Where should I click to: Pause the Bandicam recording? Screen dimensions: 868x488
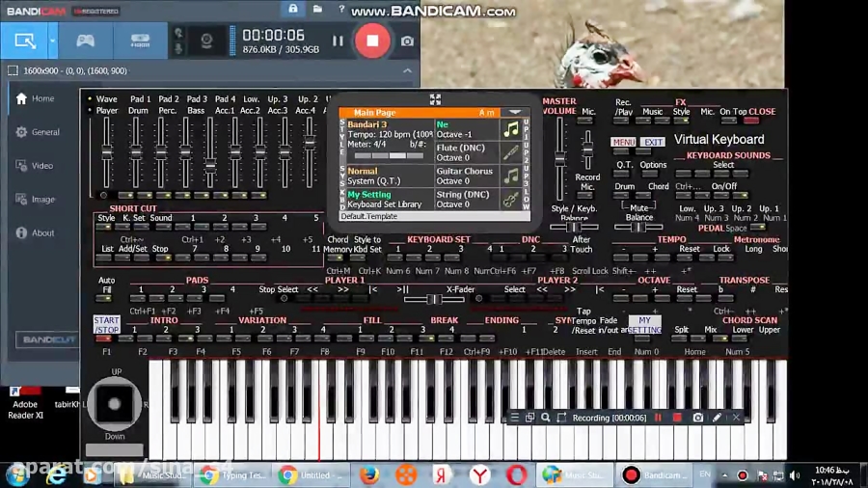pos(338,41)
